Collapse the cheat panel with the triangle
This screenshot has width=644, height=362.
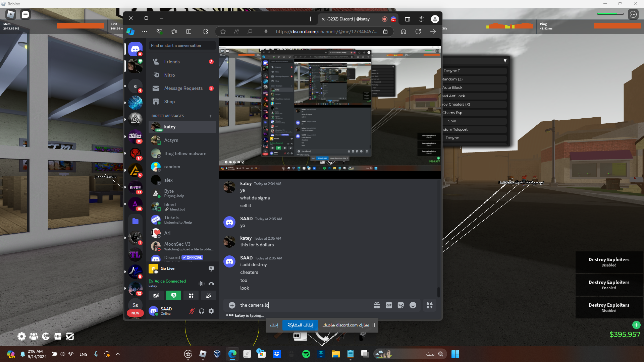pos(505,61)
